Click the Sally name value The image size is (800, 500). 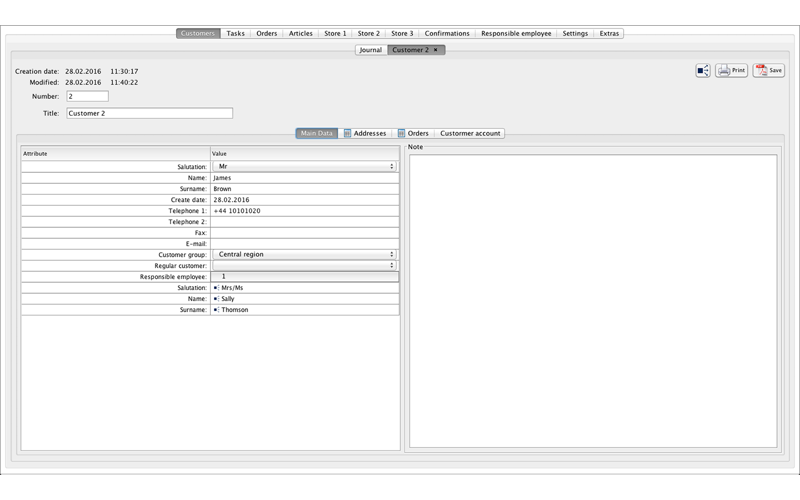tap(228, 299)
